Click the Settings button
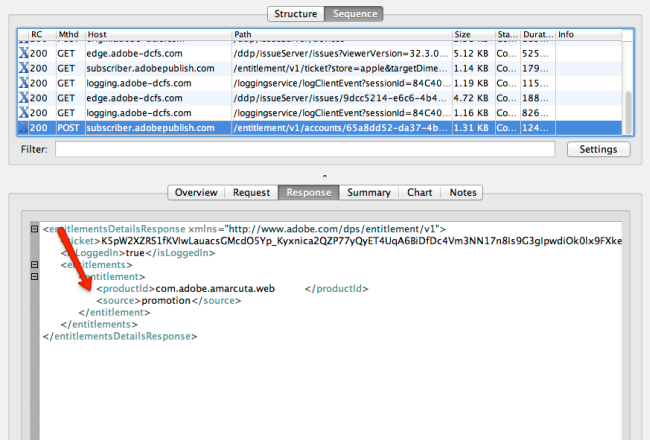The height and width of the screenshot is (440, 650). click(598, 149)
